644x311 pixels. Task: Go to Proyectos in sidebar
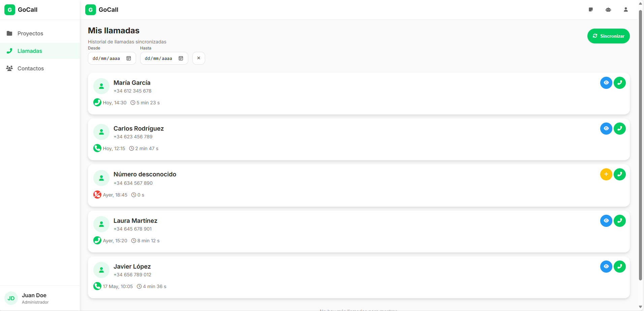(x=30, y=33)
